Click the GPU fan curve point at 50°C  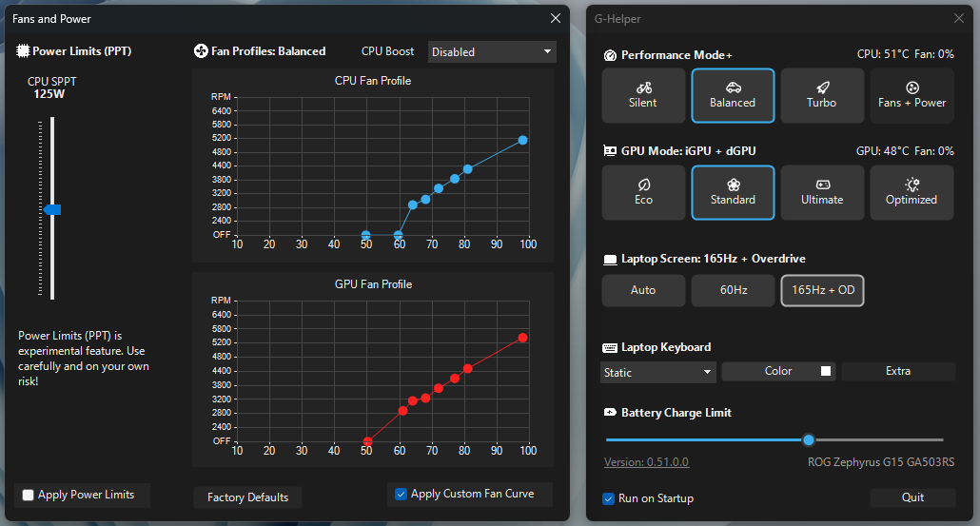point(367,441)
